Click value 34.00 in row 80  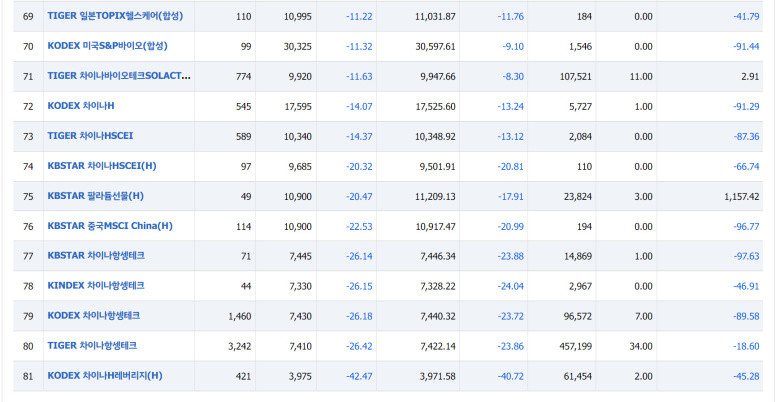(x=641, y=346)
